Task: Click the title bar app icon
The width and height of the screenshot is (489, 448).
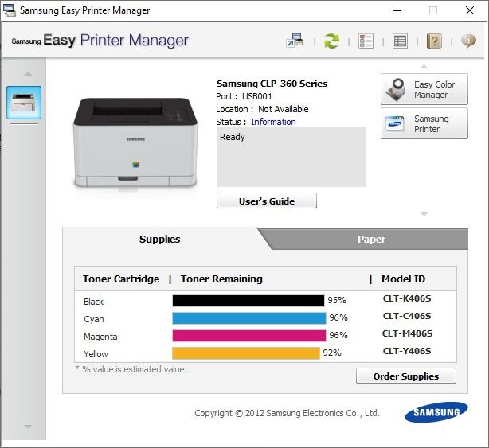Action: pyautogui.click(x=10, y=10)
